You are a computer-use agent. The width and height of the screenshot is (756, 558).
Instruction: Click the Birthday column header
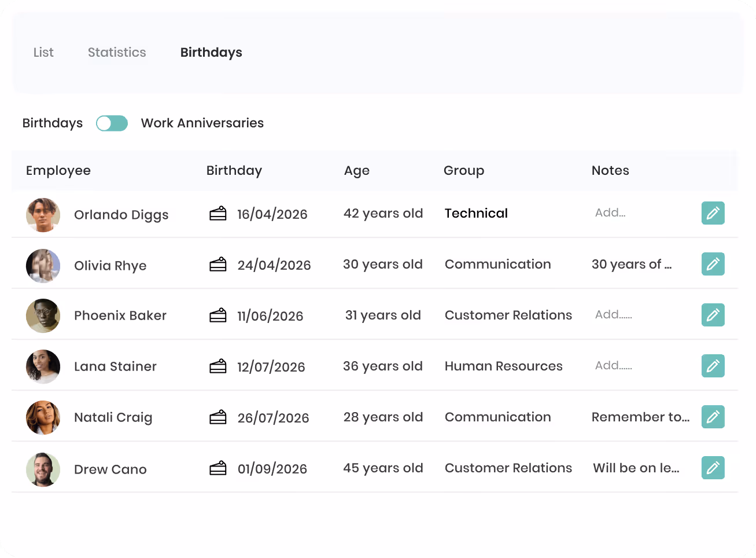[x=234, y=171]
